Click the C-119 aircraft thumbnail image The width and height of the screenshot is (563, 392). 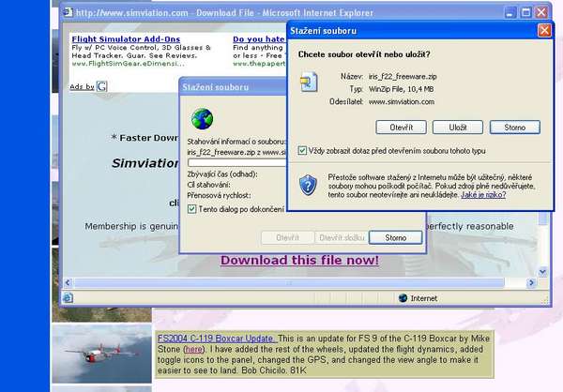[x=101, y=353]
